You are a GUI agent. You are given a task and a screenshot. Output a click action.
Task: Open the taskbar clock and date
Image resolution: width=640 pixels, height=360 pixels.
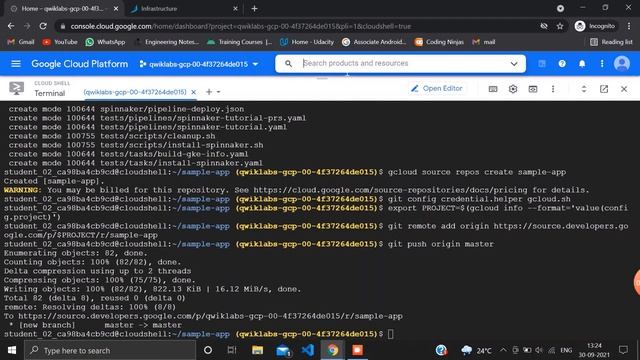(x=594, y=350)
